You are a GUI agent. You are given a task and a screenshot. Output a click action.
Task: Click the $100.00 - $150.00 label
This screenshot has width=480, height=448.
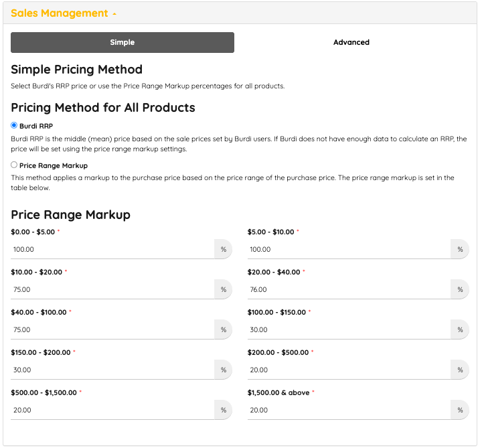(x=276, y=312)
